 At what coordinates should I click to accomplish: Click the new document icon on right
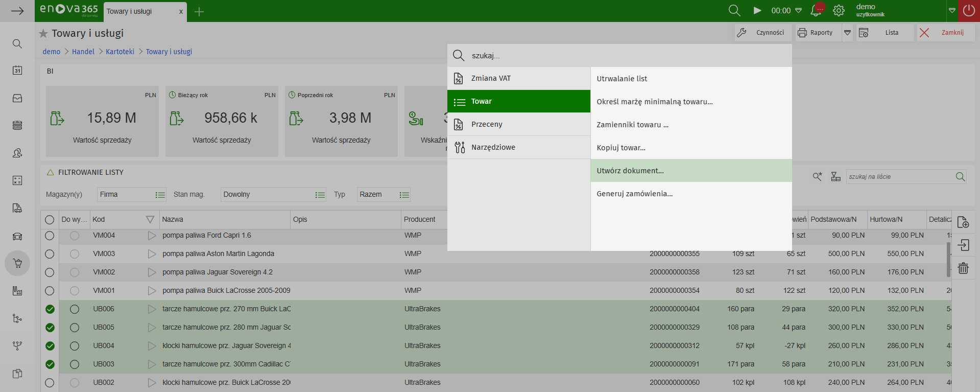pyautogui.click(x=963, y=222)
